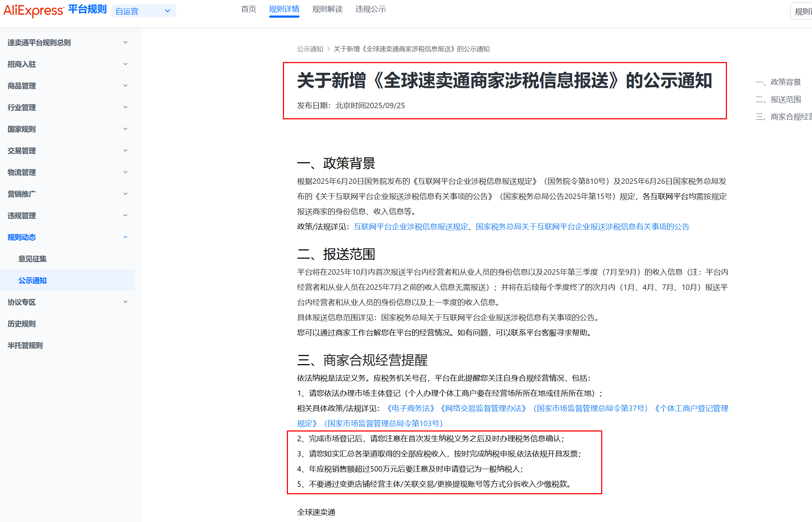
Task: Open the 自运营 dropdown selector
Action: tap(143, 11)
